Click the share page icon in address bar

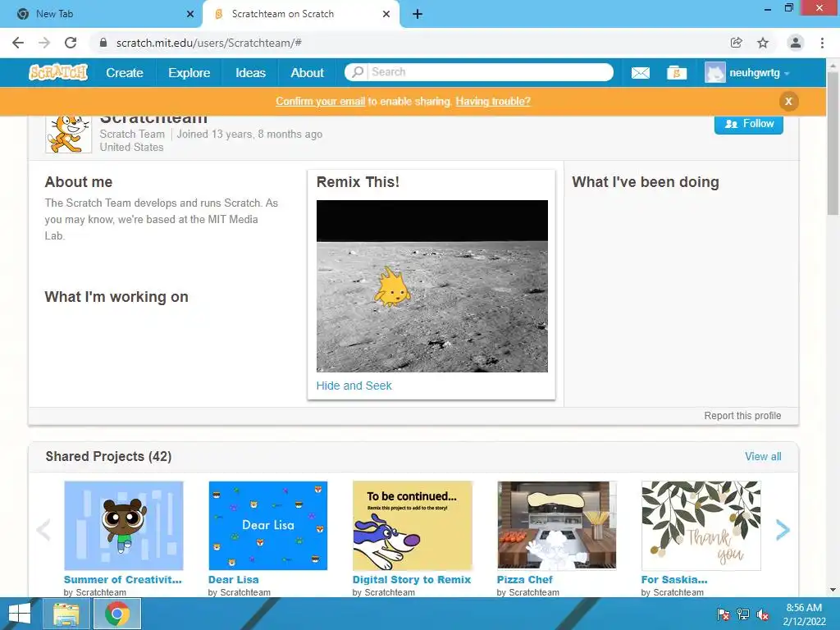click(737, 43)
